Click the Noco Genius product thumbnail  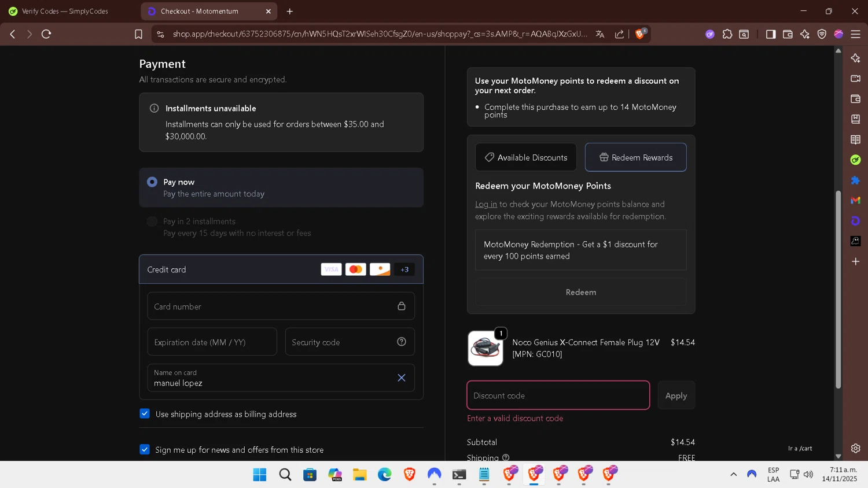(x=486, y=348)
